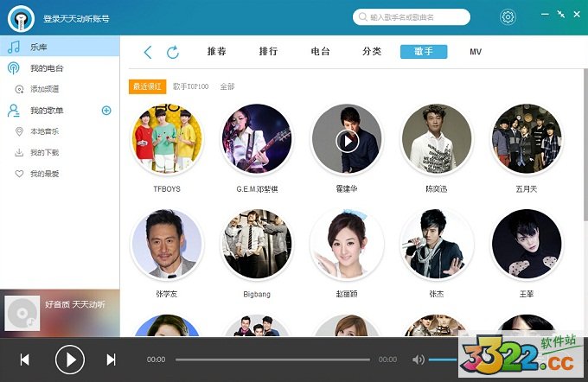Go back with the left arrow
Image resolution: width=588 pixels, height=382 pixels.
pos(148,52)
